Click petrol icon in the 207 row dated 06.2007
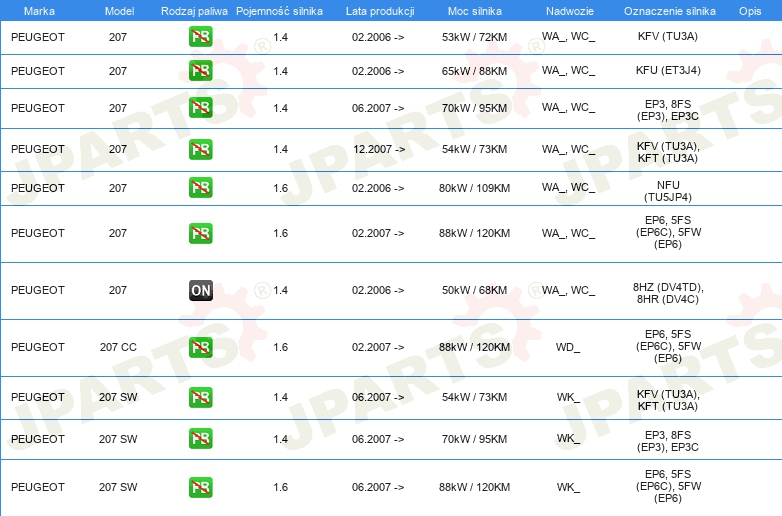This screenshot has height=516, width=782. (x=200, y=108)
